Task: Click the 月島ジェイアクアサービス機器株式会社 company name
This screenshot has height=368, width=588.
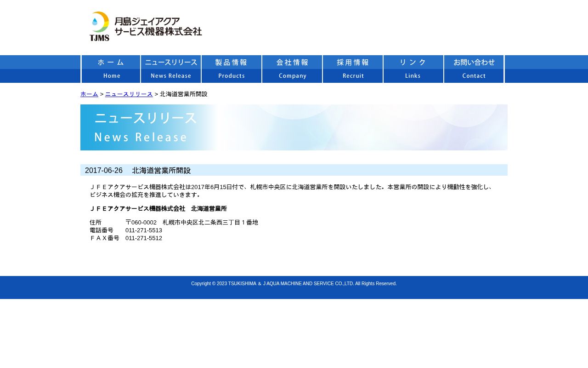Action: point(158,26)
